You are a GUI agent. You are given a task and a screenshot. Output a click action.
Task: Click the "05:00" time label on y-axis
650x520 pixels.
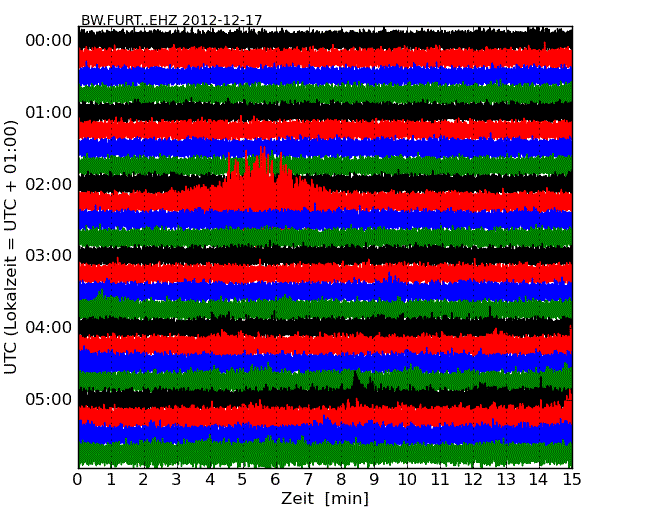tap(49, 399)
